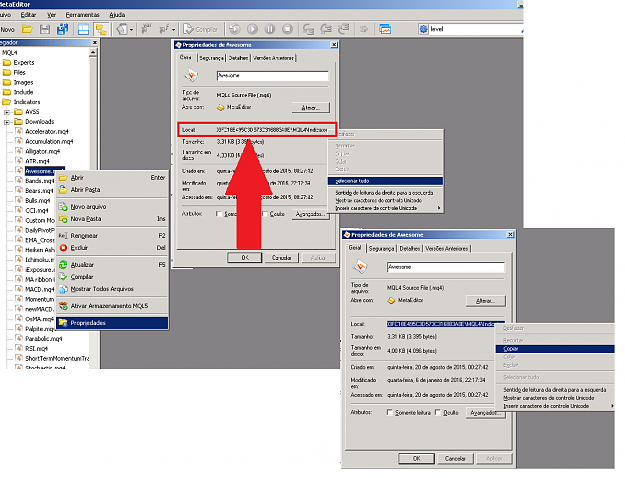This screenshot has height=478, width=625.
Task: Click the Save All toolbar icon
Action: [x=63, y=29]
